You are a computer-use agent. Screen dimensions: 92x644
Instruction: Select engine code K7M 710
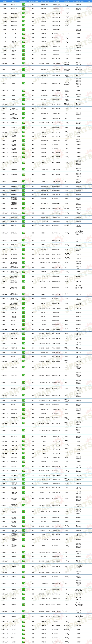[79, 42]
